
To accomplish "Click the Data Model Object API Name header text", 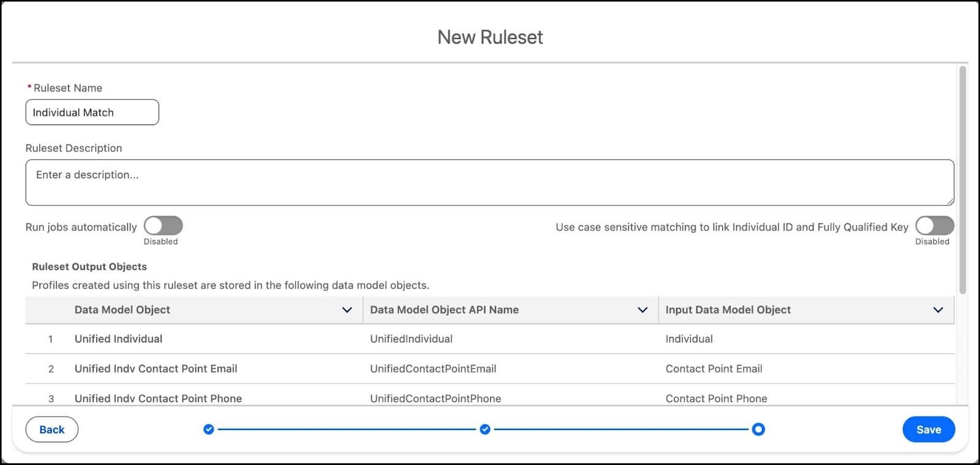I will coord(444,310).
